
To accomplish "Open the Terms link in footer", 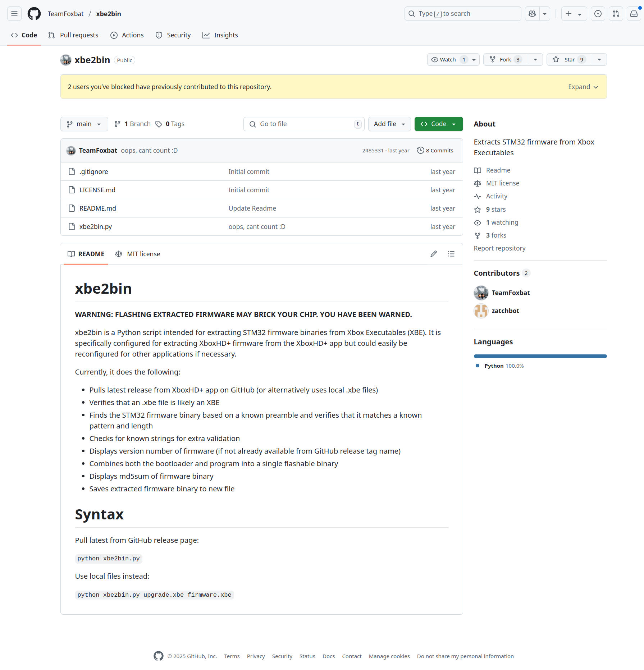I will point(232,656).
